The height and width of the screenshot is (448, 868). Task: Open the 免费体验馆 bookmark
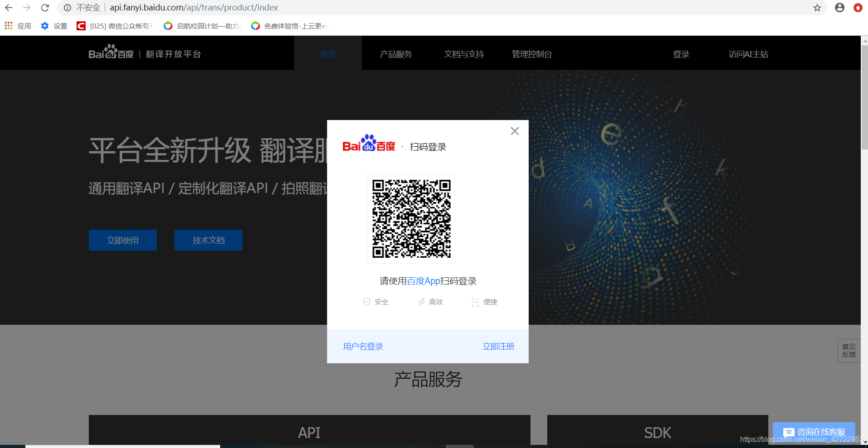(289, 26)
